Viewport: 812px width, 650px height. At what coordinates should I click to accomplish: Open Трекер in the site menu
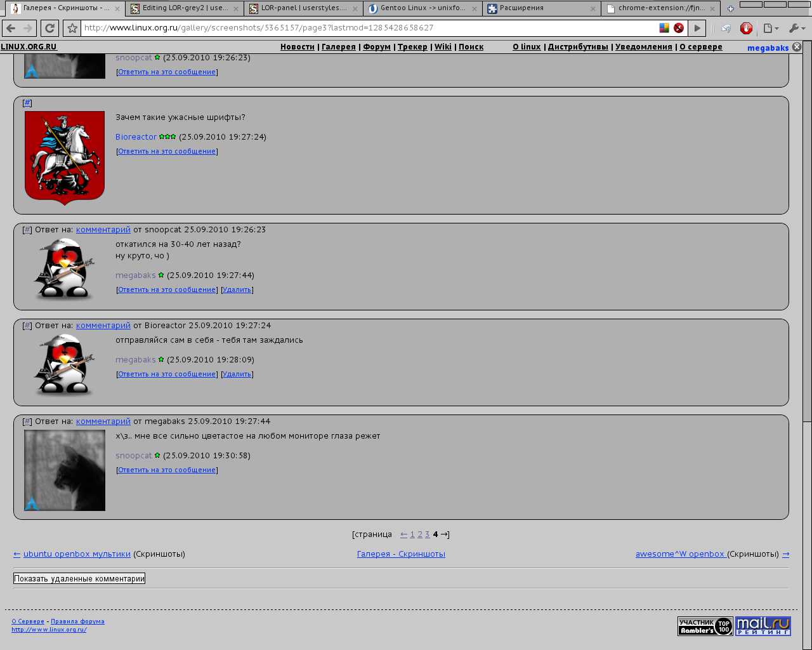coord(412,47)
